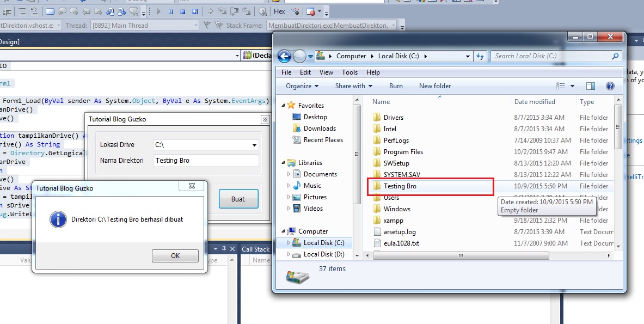The height and width of the screenshot is (324, 644).
Task: Click the clear all bookmarks icon
Action: coord(134,11)
